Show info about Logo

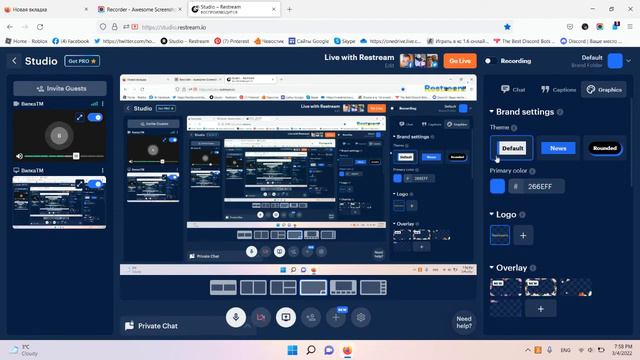pyautogui.click(x=522, y=215)
